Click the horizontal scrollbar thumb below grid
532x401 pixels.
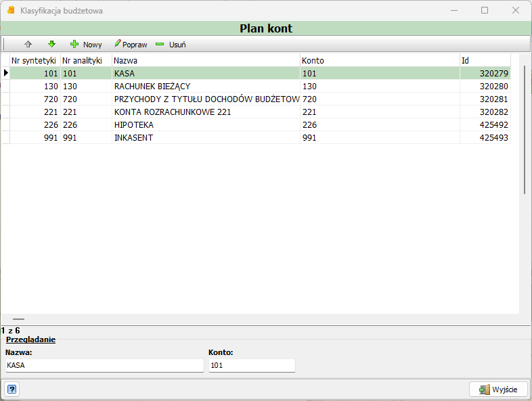[18, 319]
